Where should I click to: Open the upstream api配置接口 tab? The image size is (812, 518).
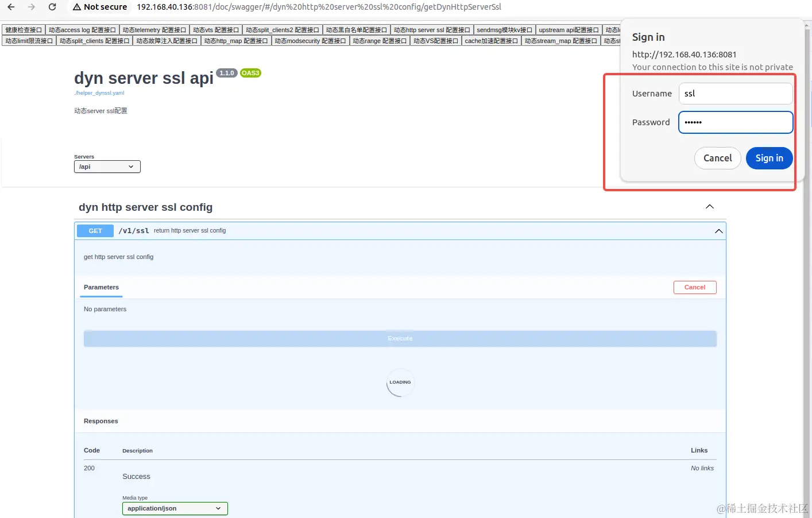[569, 30]
